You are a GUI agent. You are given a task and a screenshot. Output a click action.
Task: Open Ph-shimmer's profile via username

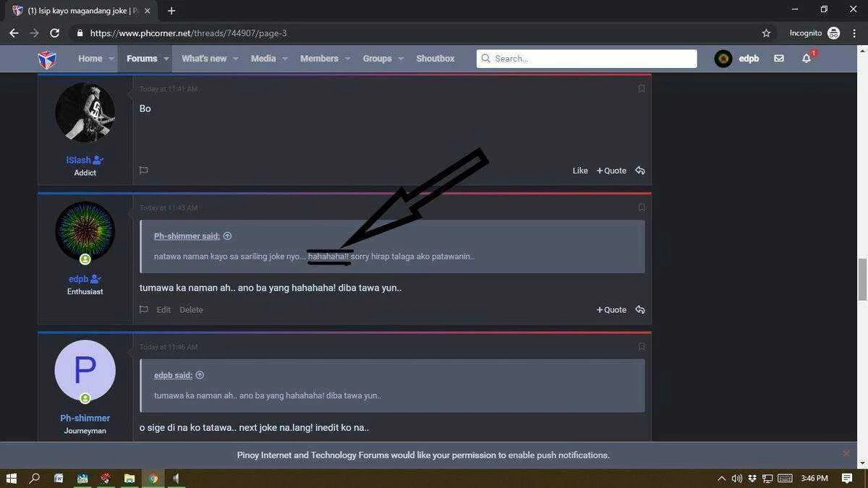85,418
